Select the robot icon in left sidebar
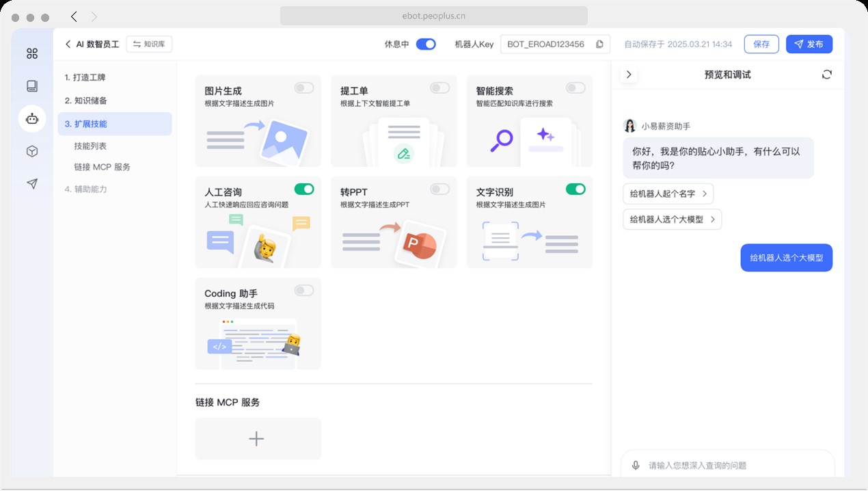 (32, 118)
